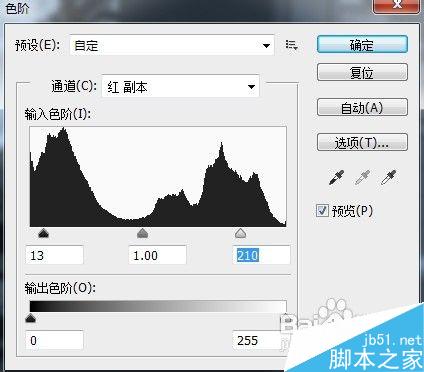Image resolution: width=424 pixels, height=372 pixels.
Task: Click the output black slider handle
Action: (31, 318)
